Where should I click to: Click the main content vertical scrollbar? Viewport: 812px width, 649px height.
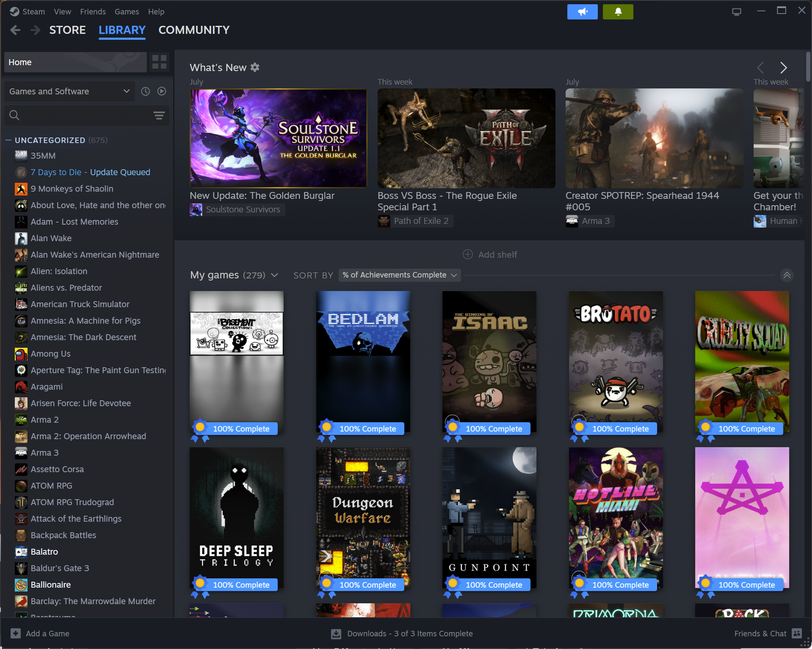pos(808,68)
